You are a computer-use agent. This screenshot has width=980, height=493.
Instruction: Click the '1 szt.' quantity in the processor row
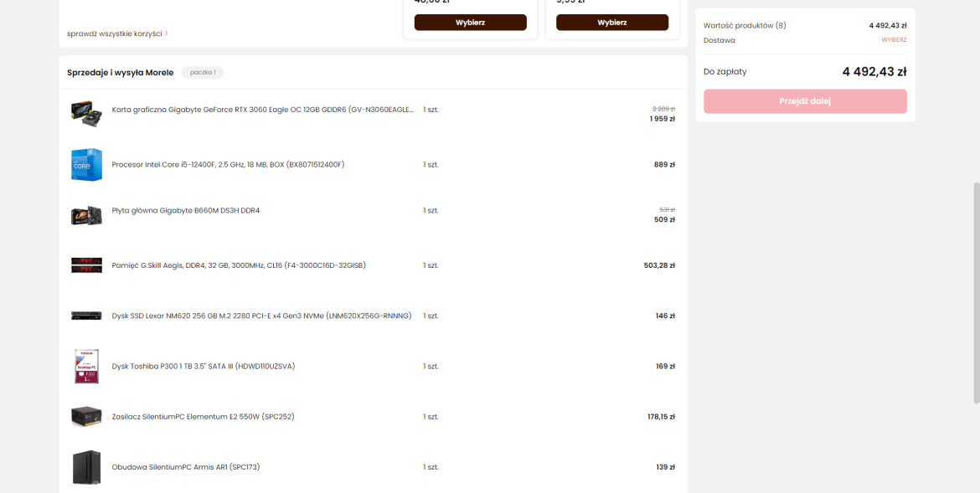[431, 165]
